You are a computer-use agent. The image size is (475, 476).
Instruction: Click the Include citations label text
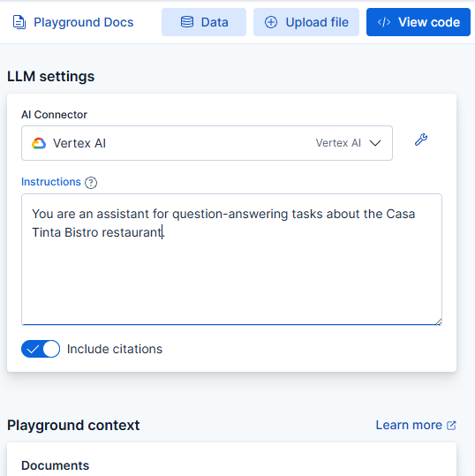(x=115, y=349)
